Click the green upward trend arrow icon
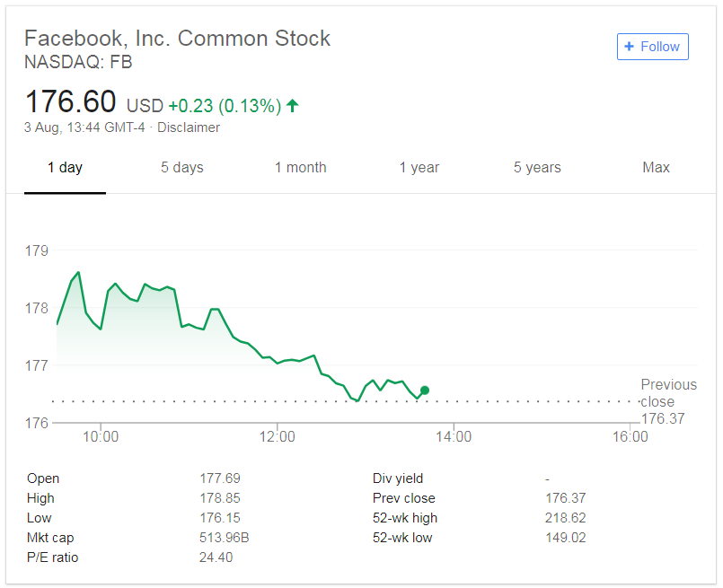Viewport: 723px width, 588px height. coord(291,105)
